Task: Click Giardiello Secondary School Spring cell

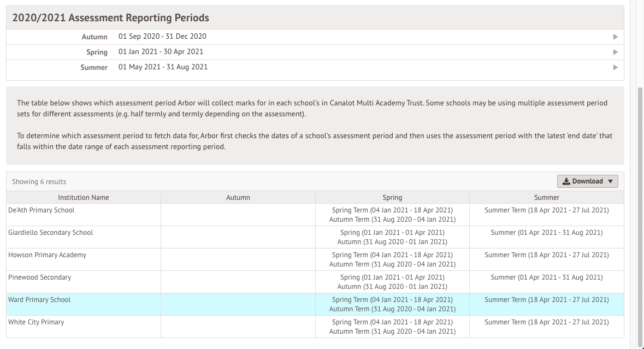Action: tap(392, 238)
